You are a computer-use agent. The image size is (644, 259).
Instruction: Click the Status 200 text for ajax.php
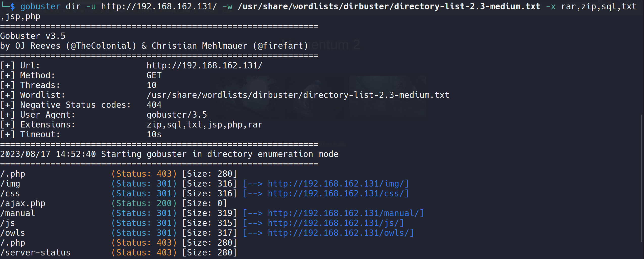coord(144,203)
